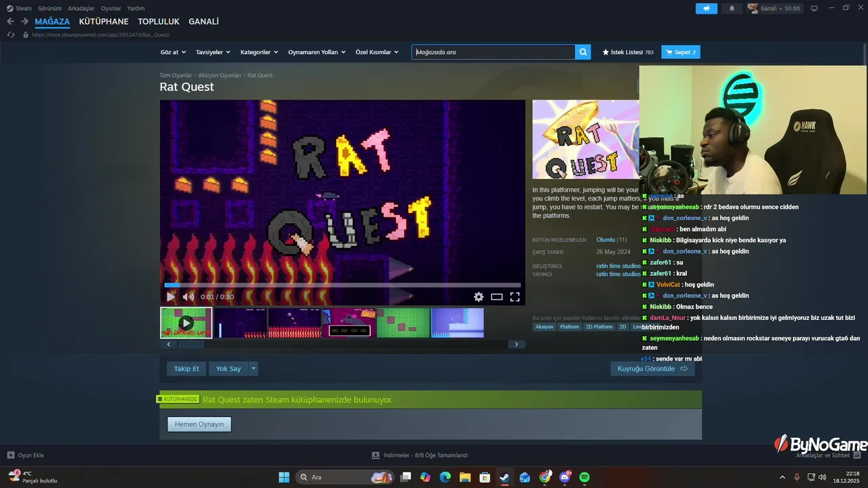Expand the Oynamanın Yolları dropdown

coord(317,52)
